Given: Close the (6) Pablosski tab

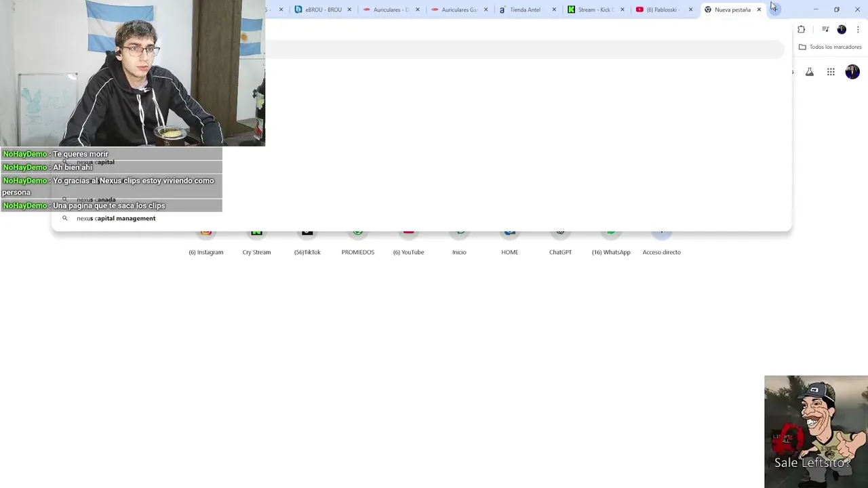Looking at the screenshot, I should 690,9.
